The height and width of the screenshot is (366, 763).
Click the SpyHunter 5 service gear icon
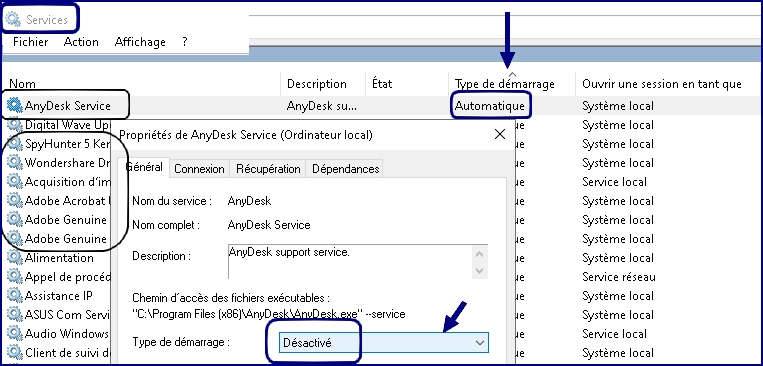[x=15, y=144]
